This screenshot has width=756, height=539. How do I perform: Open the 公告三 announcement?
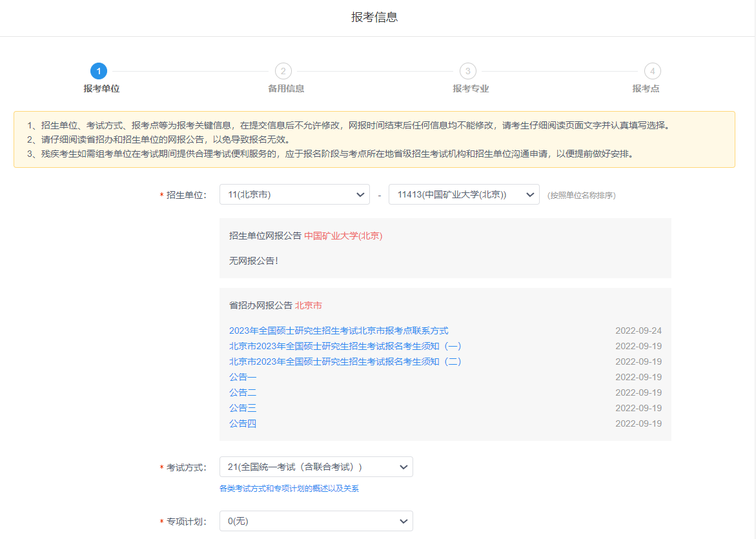[243, 408]
